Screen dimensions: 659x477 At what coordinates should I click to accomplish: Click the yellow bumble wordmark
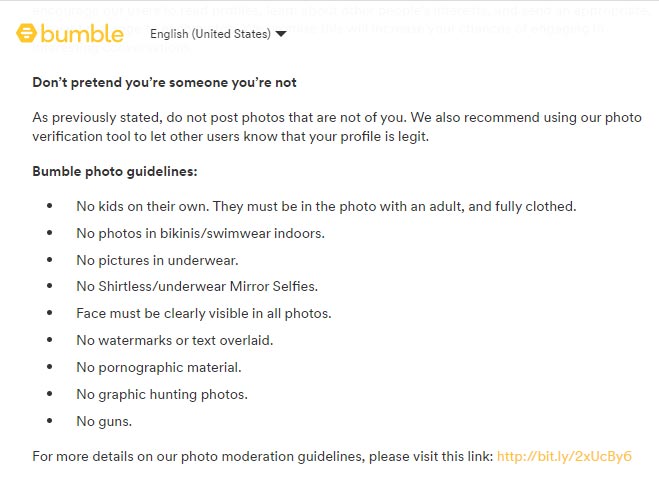coord(82,33)
